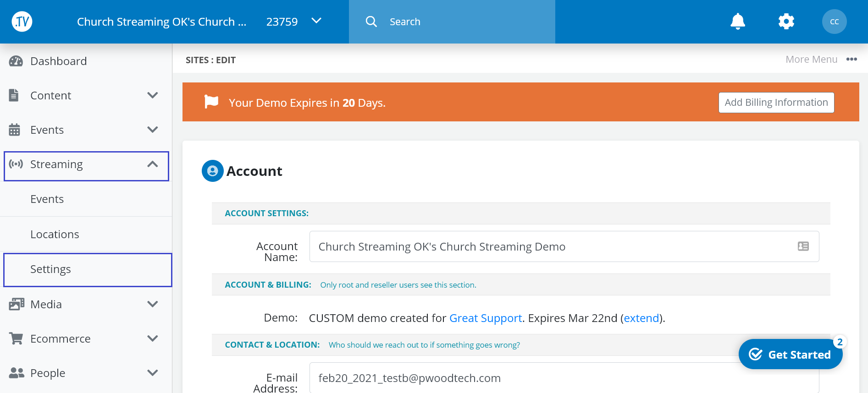Click the blue Account profile icon
The height and width of the screenshot is (393, 868).
pyautogui.click(x=212, y=171)
